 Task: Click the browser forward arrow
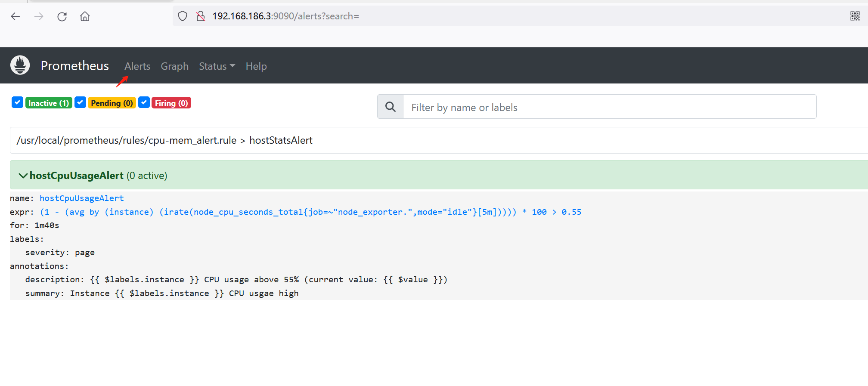[x=39, y=16]
